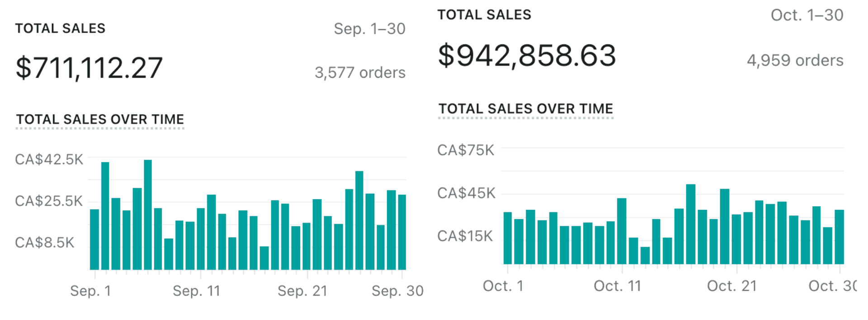Viewport: 868px width, 320px height.
Task: Click the first bar of October chart
Action: pyautogui.click(x=508, y=238)
